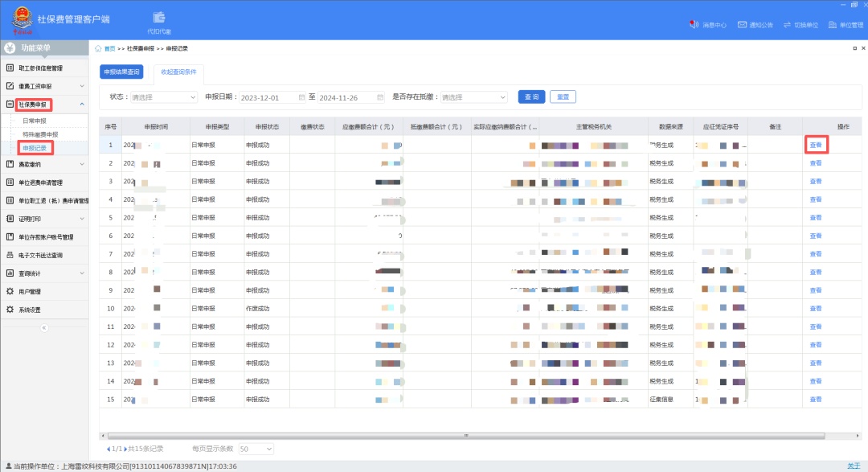This screenshot has height=472, width=868.
Task: Click the horizontal scrollbar under the table
Action: (466, 435)
